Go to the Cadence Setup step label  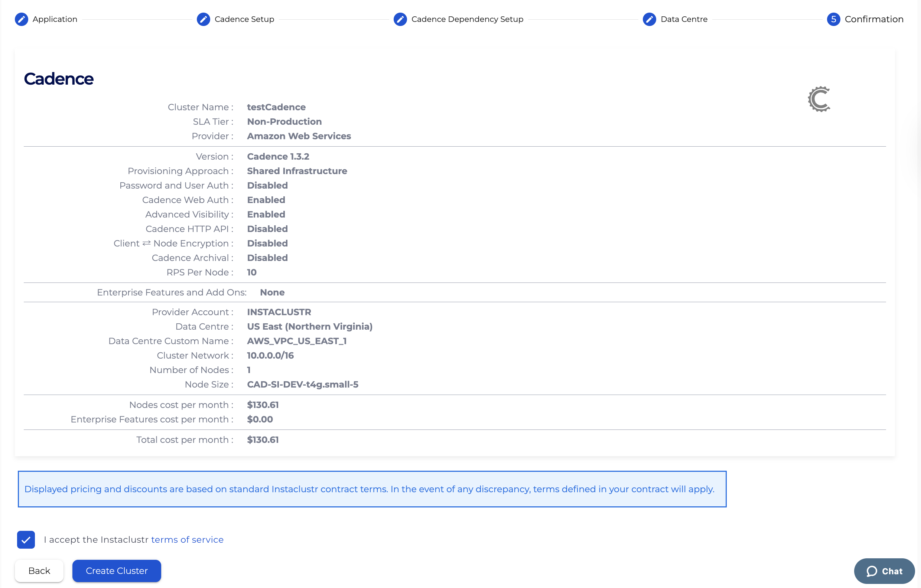tap(244, 19)
